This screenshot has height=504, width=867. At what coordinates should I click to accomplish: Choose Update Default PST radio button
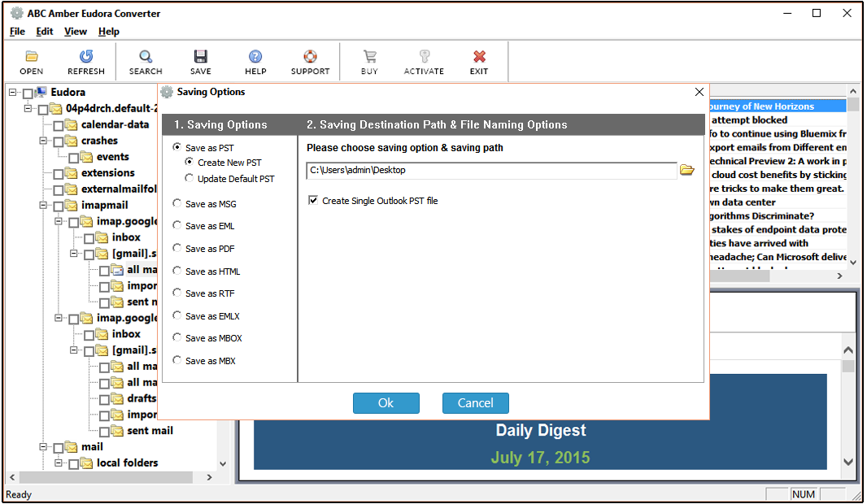coord(190,178)
